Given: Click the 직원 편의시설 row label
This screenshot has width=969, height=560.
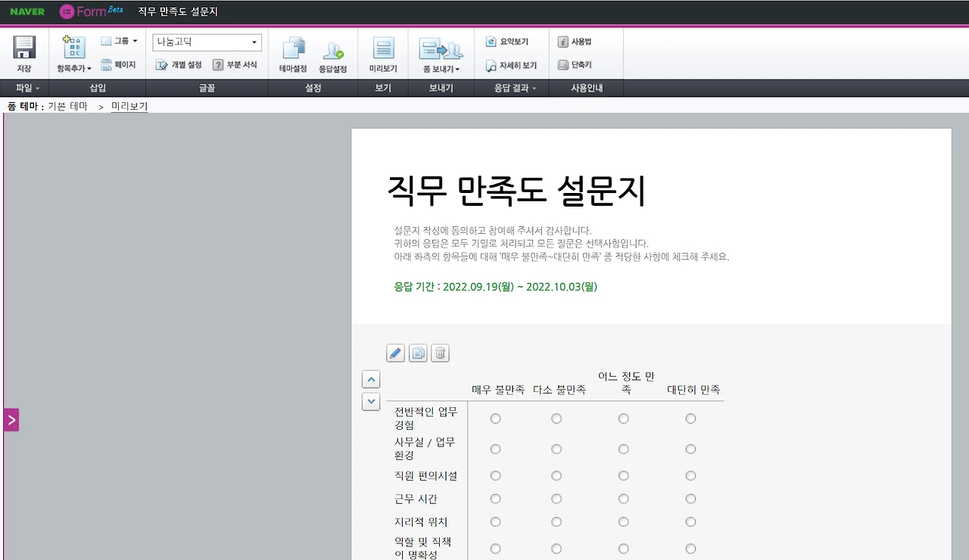Looking at the screenshot, I should click(426, 476).
